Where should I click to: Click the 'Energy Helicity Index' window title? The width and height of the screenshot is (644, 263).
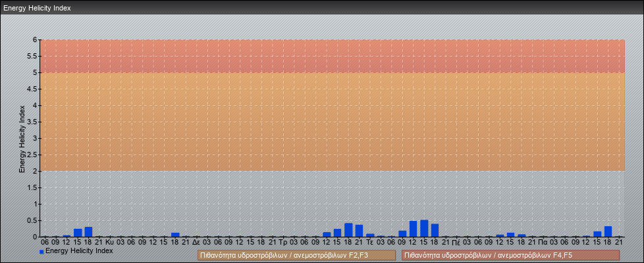37,8
